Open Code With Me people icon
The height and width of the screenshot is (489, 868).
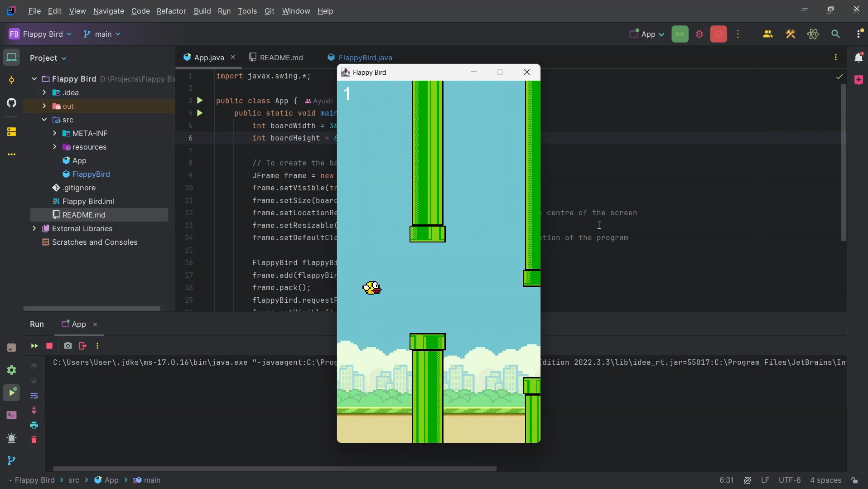768,34
